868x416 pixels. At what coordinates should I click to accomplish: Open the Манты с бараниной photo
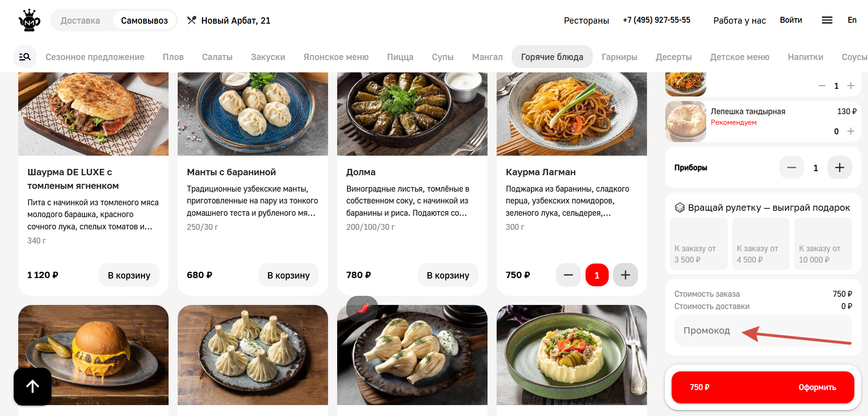(253, 114)
